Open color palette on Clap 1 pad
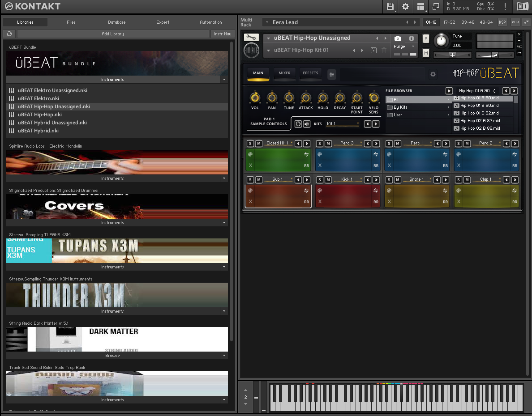 coord(459,191)
